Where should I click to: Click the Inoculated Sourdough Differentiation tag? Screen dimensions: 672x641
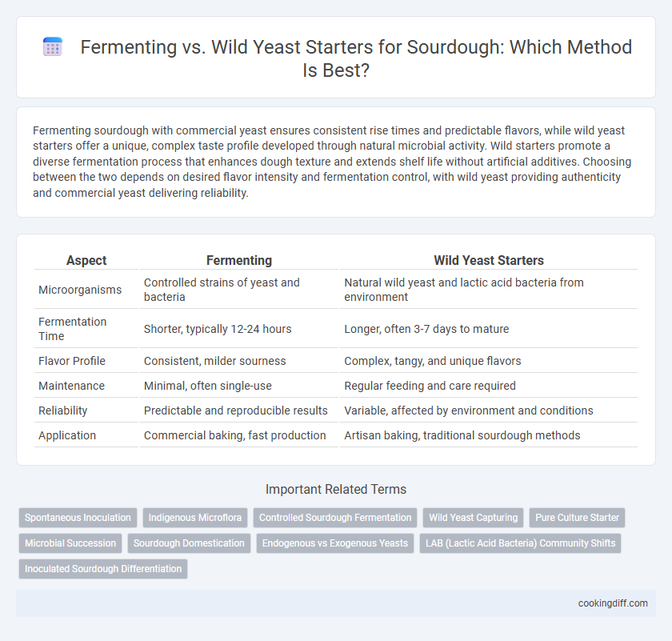coord(103,569)
